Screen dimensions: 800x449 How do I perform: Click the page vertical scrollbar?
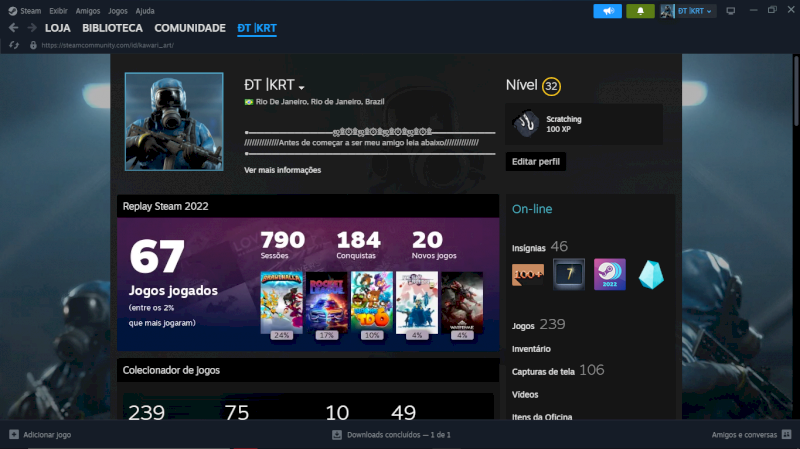click(796, 90)
